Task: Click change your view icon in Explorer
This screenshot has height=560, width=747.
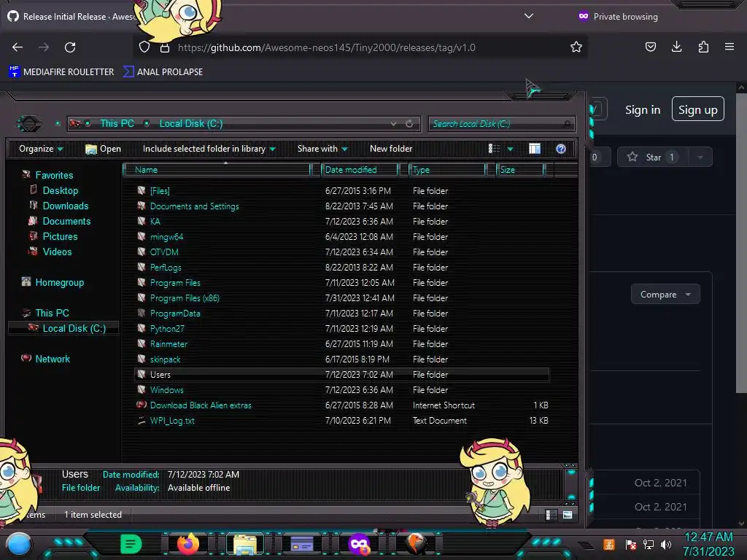Action: (x=494, y=149)
